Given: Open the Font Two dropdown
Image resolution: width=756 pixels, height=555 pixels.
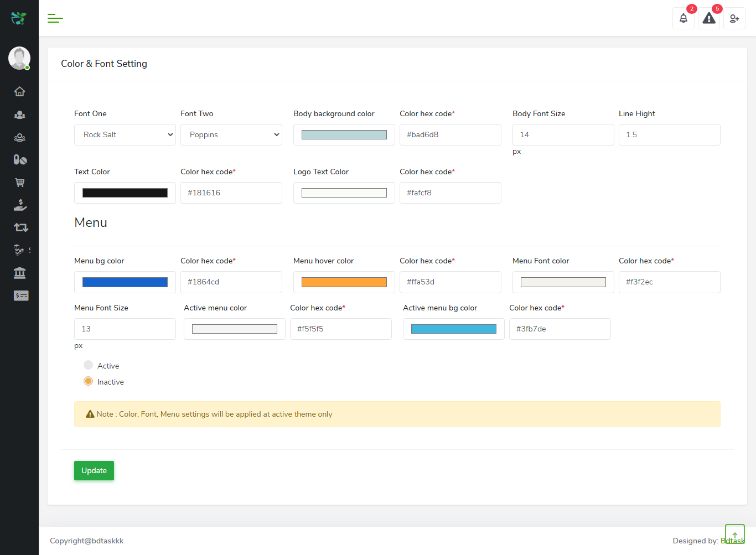Looking at the screenshot, I should (231, 134).
